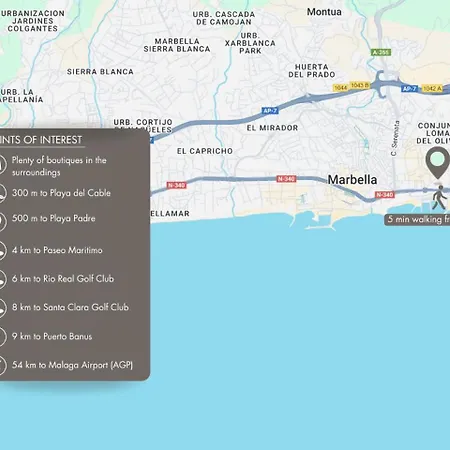Click the N-340 road shield left of Marbella
This screenshot has height=450, width=450.
pos(286,179)
